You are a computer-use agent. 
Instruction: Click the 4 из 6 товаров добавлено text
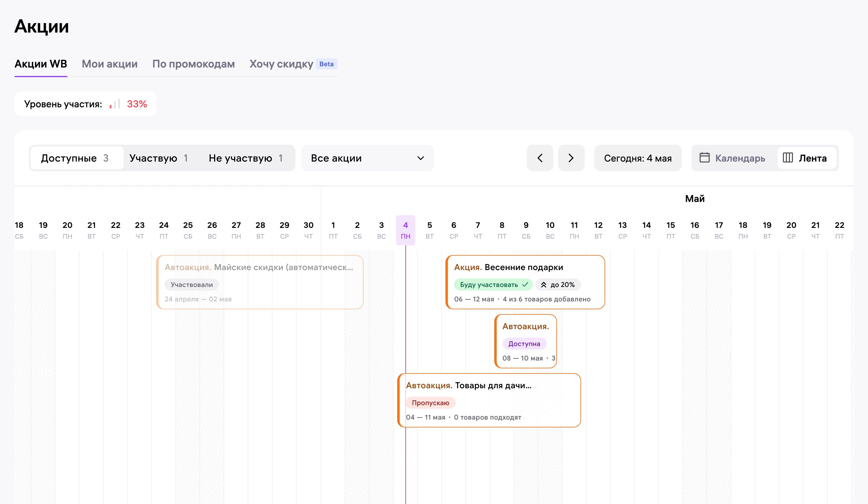[547, 299]
